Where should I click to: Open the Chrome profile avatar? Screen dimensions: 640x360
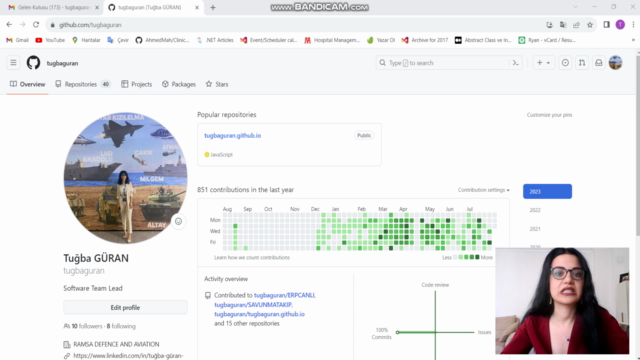coord(620,25)
